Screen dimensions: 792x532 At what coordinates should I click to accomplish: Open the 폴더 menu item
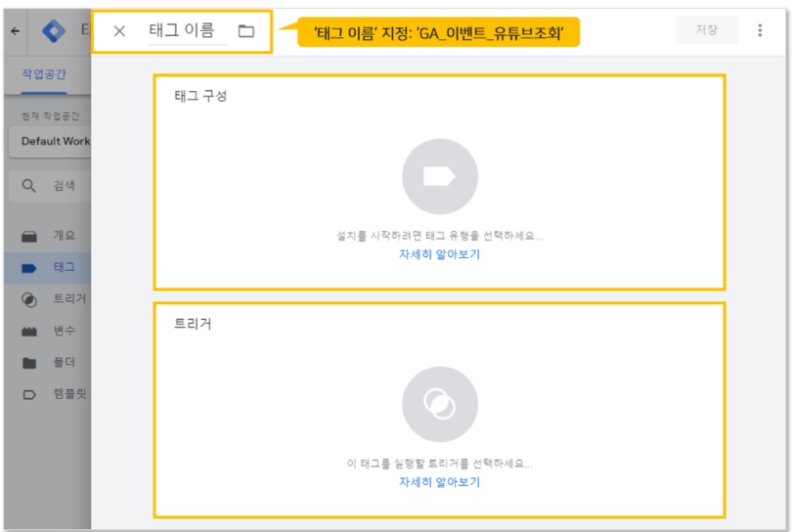coord(48,363)
